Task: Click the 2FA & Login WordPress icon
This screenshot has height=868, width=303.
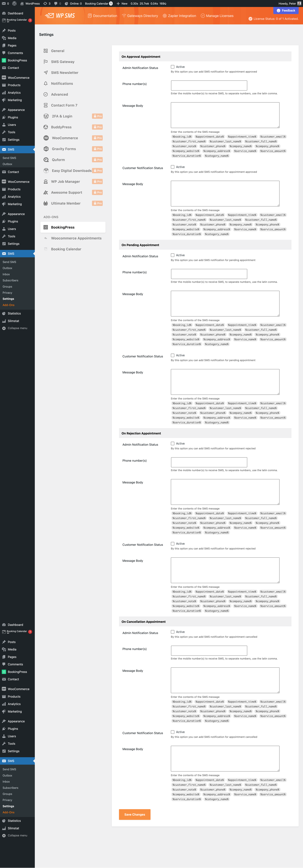Action: (x=46, y=116)
